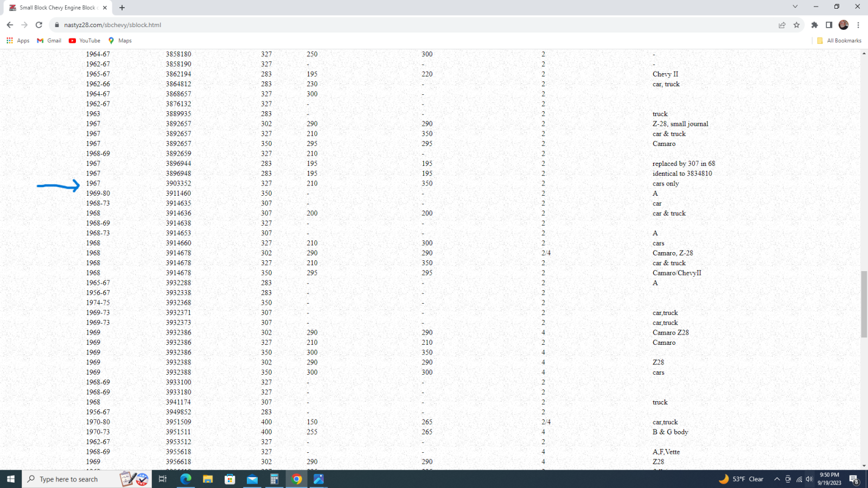Click casting number 3858180

[178, 54]
